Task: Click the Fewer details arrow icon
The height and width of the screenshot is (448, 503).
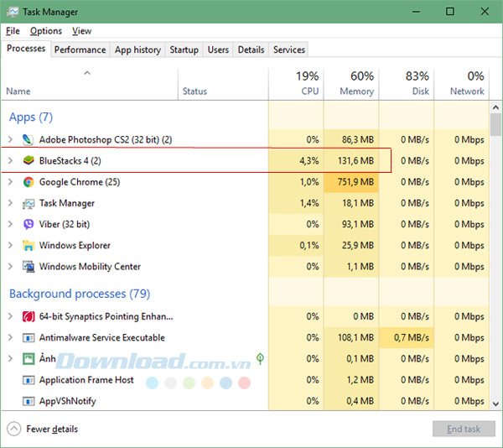Action: pyautogui.click(x=13, y=429)
